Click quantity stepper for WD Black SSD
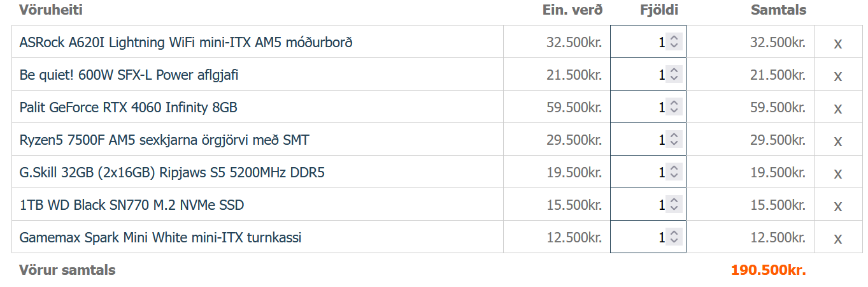This screenshot has width=868, height=287. (674, 205)
